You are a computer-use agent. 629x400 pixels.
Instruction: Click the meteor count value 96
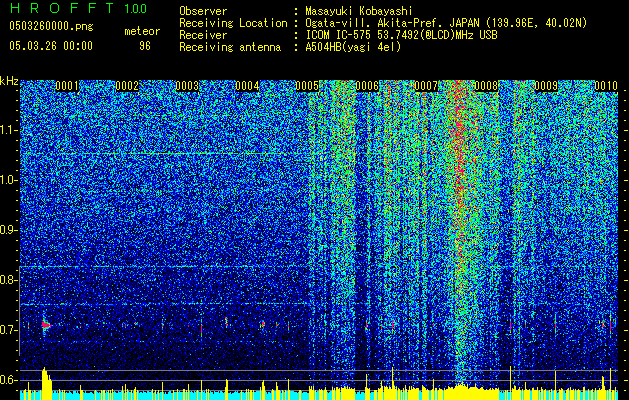pyautogui.click(x=145, y=46)
